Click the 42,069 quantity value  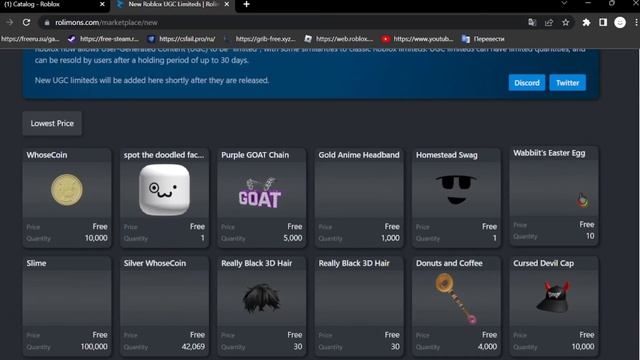[193, 347]
